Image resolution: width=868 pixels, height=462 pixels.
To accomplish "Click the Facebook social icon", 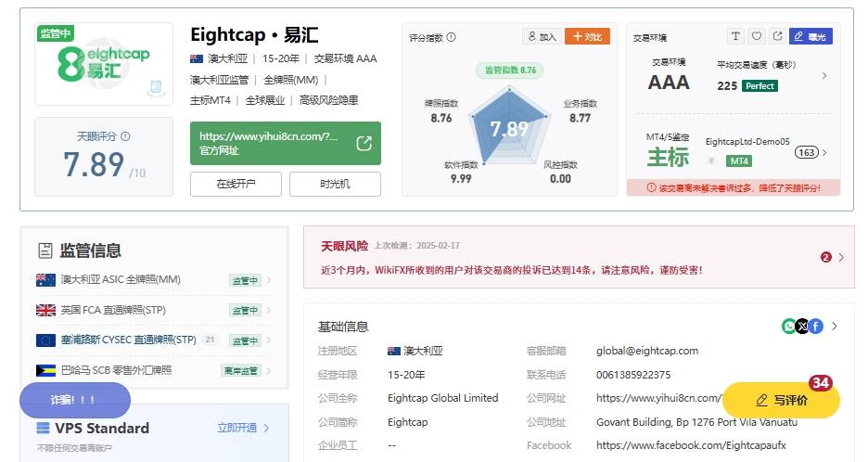I will click(816, 327).
